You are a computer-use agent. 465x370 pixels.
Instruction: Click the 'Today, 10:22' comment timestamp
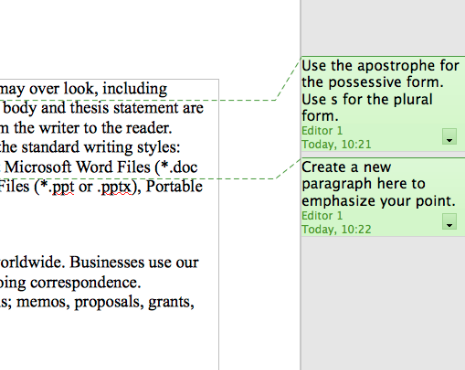(x=336, y=229)
